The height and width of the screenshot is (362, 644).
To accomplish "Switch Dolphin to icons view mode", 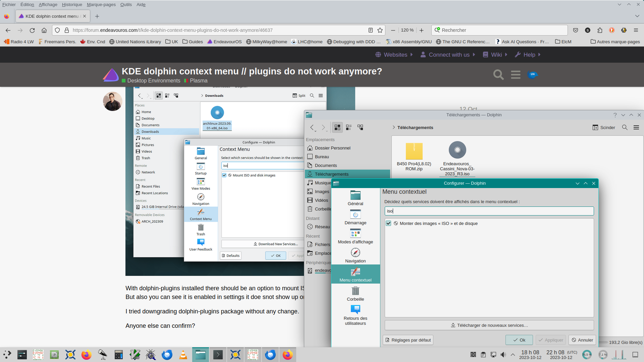I will [337, 127].
